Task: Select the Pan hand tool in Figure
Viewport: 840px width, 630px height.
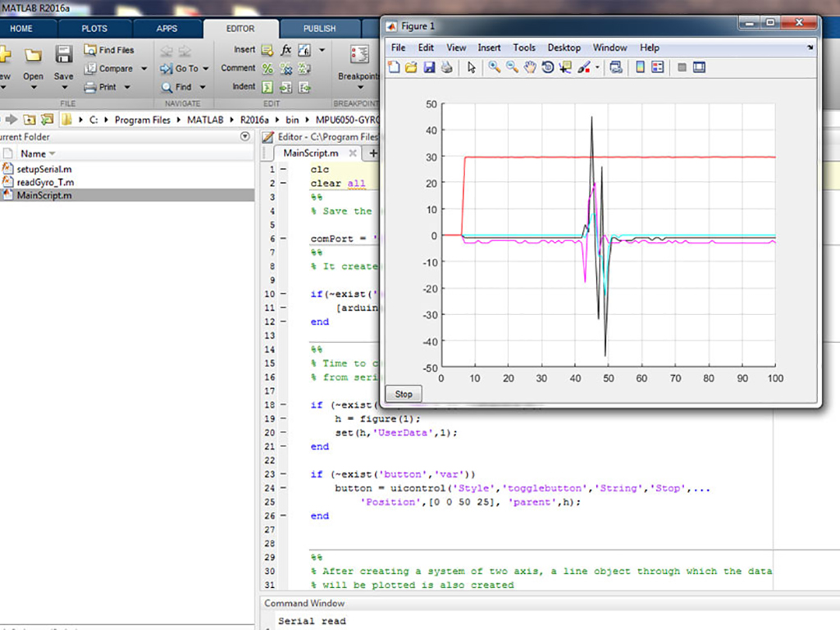Action: coord(530,68)
